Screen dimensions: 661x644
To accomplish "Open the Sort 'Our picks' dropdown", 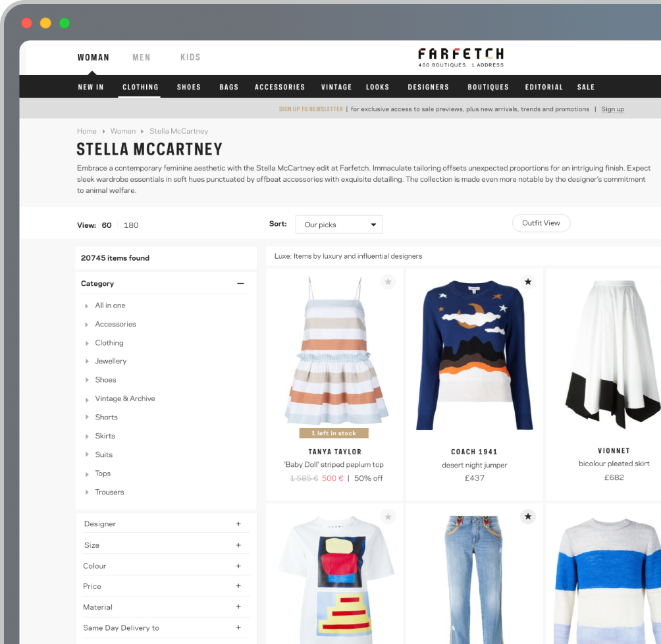I will click(x=339, y=225).
